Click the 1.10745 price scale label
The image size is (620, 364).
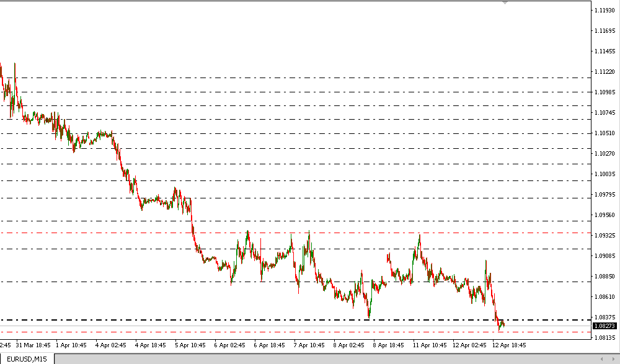[604, 113]
